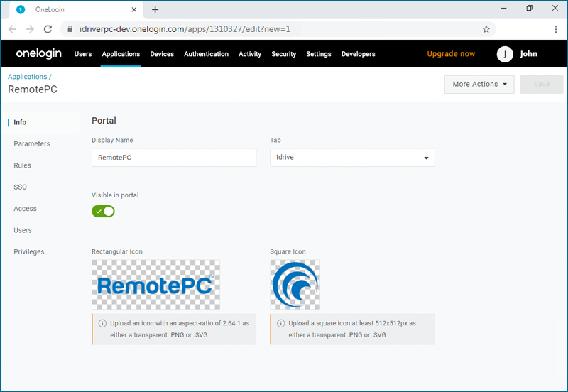Viewport: 568px width, 392px height.
Task: Open the Applications menu in navbar
Action: pyautogui.click(x=121, y=54)
